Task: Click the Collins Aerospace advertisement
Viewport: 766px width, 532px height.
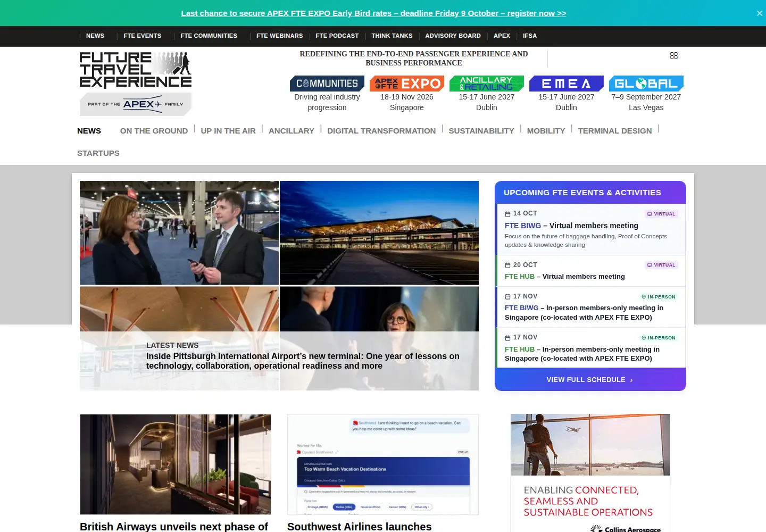Action: [590, 473]
